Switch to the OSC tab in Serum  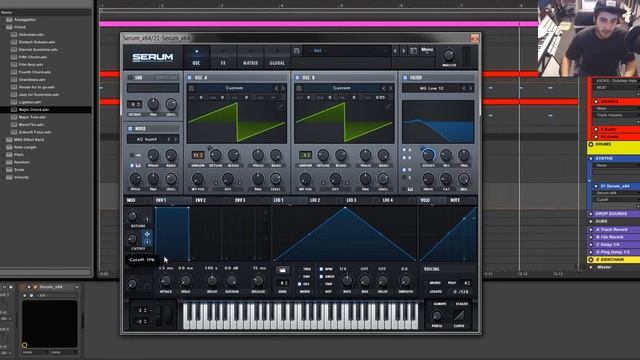click(196, 57)
